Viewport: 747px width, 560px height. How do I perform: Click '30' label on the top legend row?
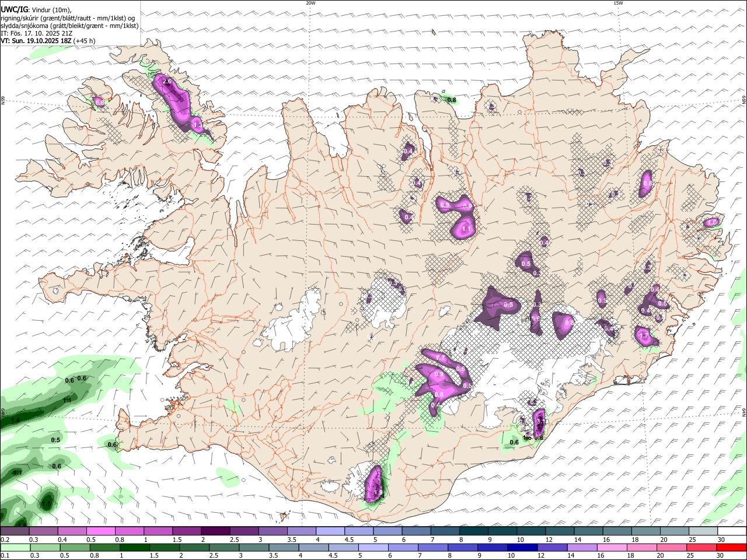(721, 540)
